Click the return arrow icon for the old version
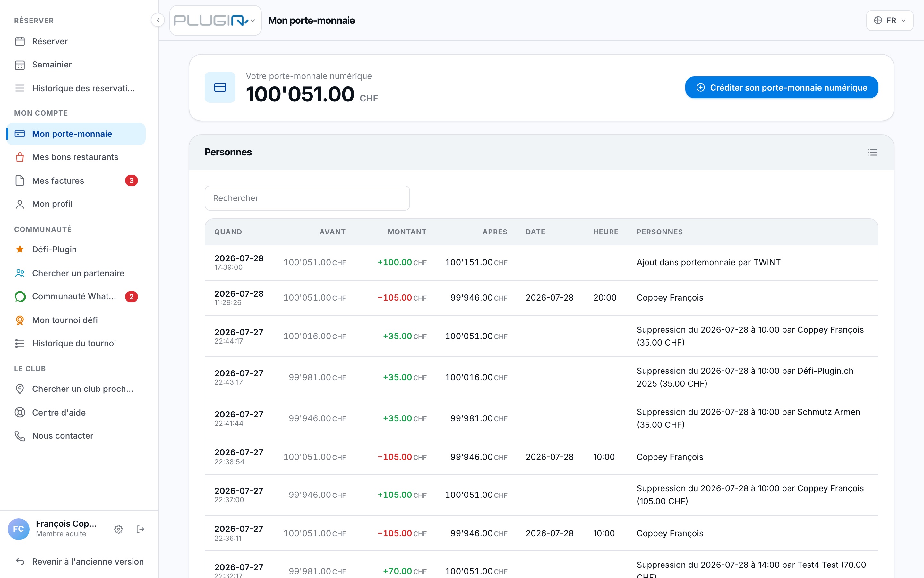 click(x=20, y=562)
